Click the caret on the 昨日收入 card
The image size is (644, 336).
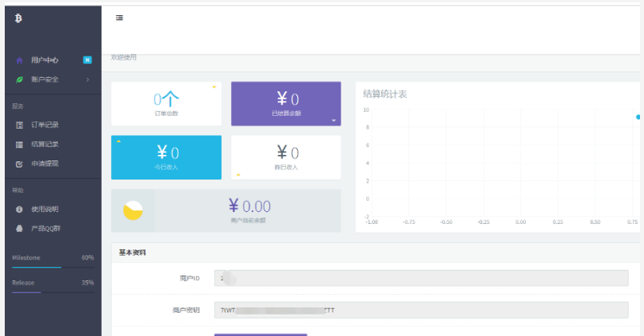coord(238,175)
